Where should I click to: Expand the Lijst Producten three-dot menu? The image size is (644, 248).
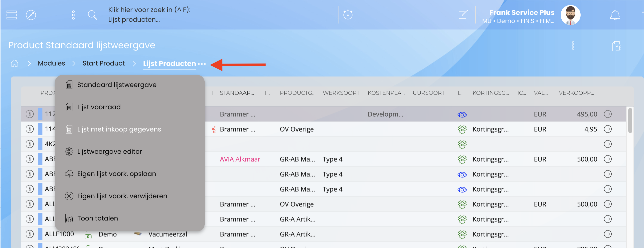coord(202,64)
